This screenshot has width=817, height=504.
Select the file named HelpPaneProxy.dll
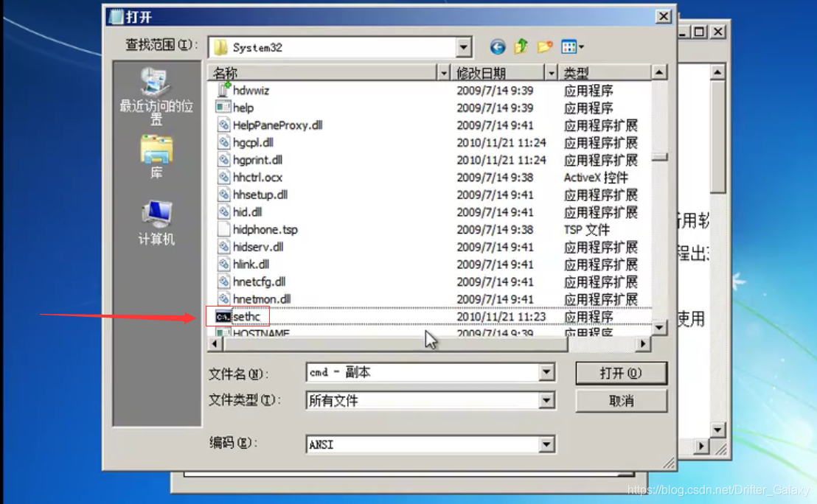[x=278, y=125]
